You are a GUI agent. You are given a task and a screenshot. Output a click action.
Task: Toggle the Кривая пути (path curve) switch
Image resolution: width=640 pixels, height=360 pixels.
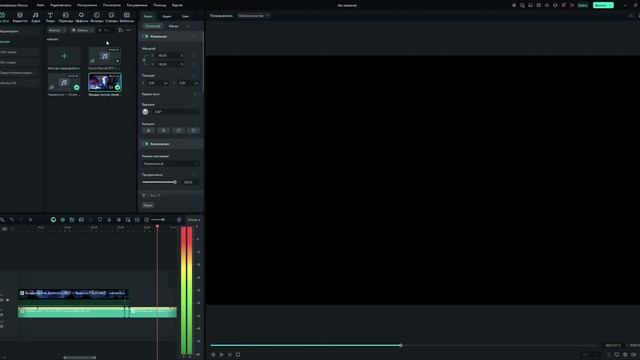pos(194,94)
